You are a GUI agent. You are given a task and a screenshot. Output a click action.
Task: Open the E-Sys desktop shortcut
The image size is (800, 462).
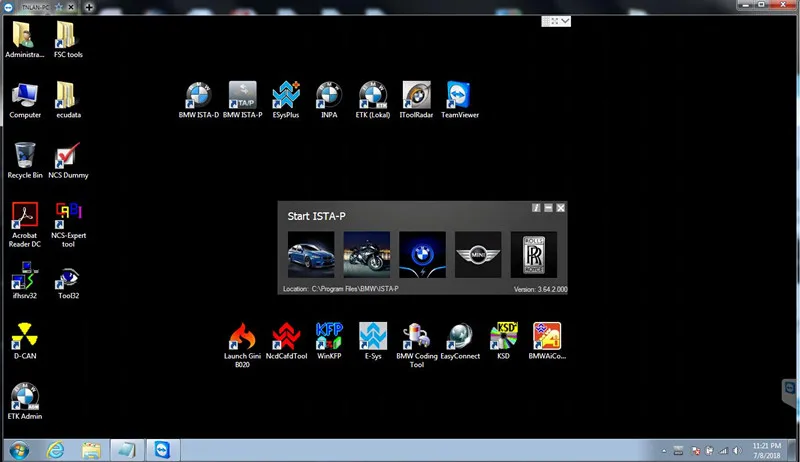click(373, 341)
